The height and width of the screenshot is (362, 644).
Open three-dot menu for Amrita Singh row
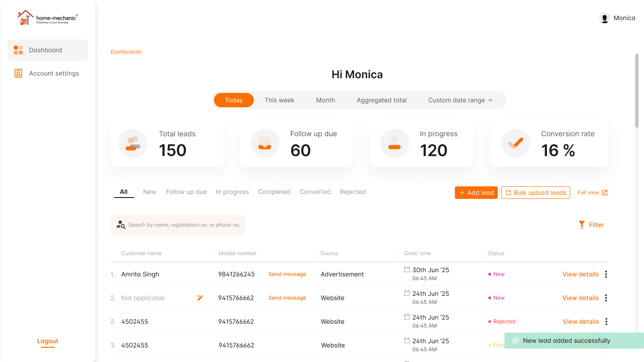point(606,274)
